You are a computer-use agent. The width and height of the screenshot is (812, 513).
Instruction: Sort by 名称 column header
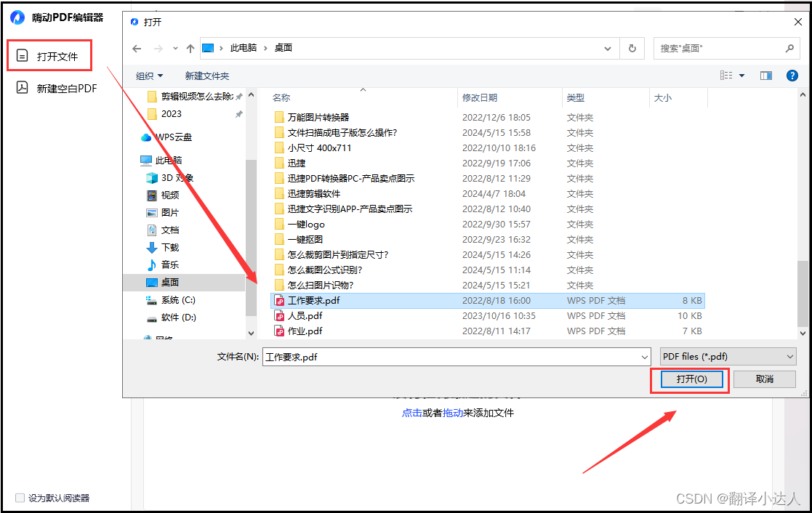click(281, 97)
